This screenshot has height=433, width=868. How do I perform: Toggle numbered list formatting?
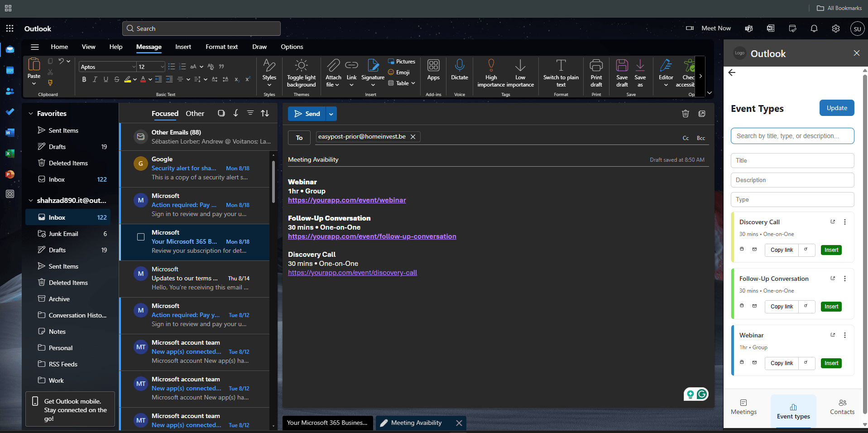click(182, 67)
